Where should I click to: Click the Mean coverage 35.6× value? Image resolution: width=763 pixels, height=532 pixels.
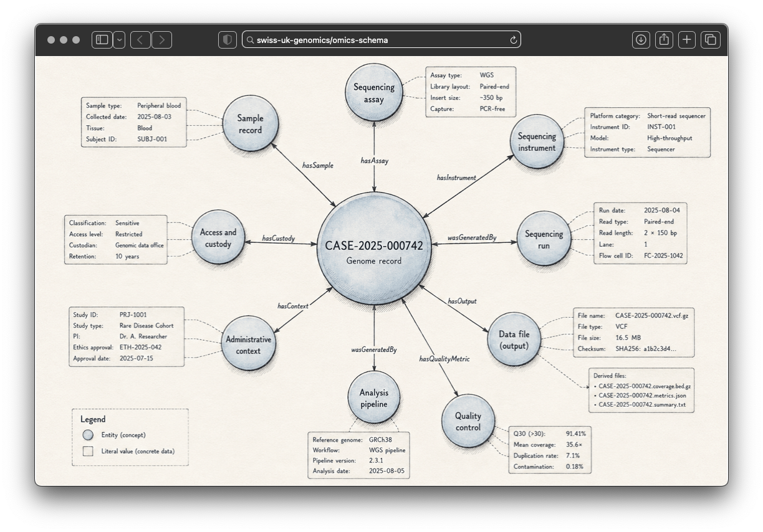(x=574, y=444)
